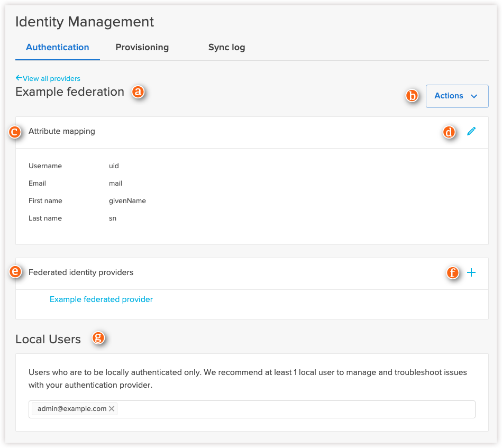502x448 pixels.
Task: Click the X to remove admin@example.com
Action: [x=112, y=408]
